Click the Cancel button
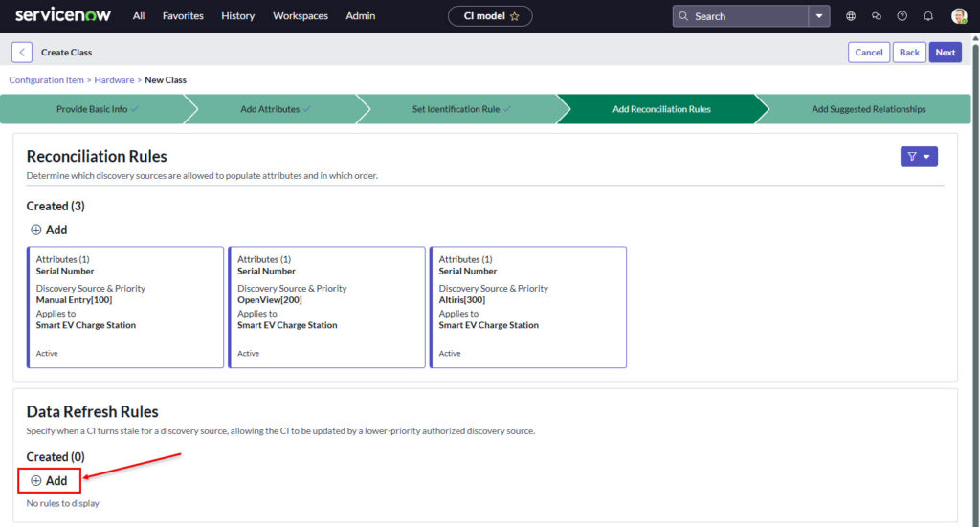The width and height of the screenshot is (980, 527). [x=868, y=53]
